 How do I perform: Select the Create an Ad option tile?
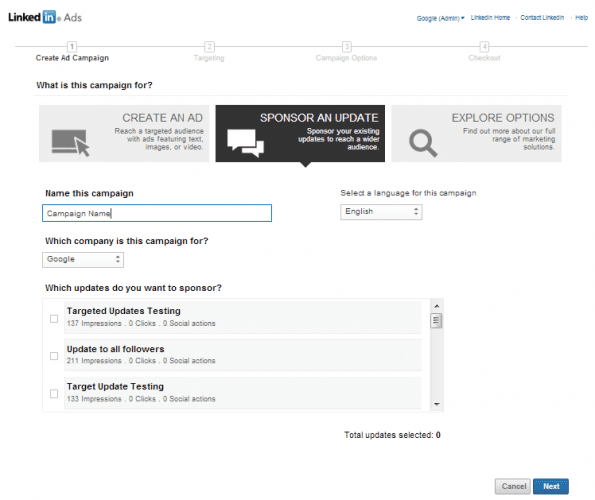[124, 134]
